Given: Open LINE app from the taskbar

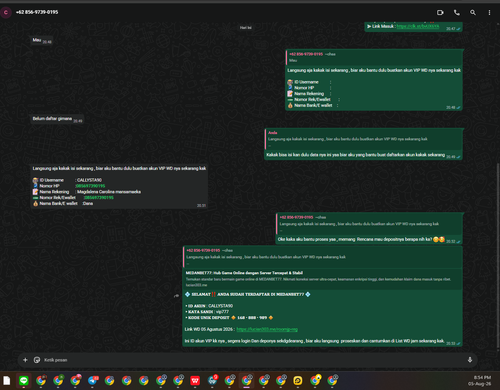Looking at the screenshot, I should [x=24, y=380].
